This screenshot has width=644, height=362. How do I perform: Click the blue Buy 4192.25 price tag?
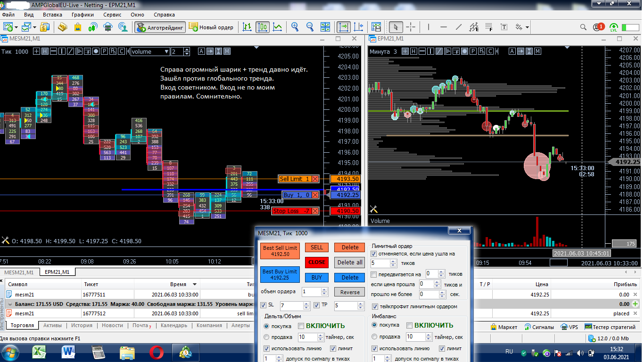(345, 195)
